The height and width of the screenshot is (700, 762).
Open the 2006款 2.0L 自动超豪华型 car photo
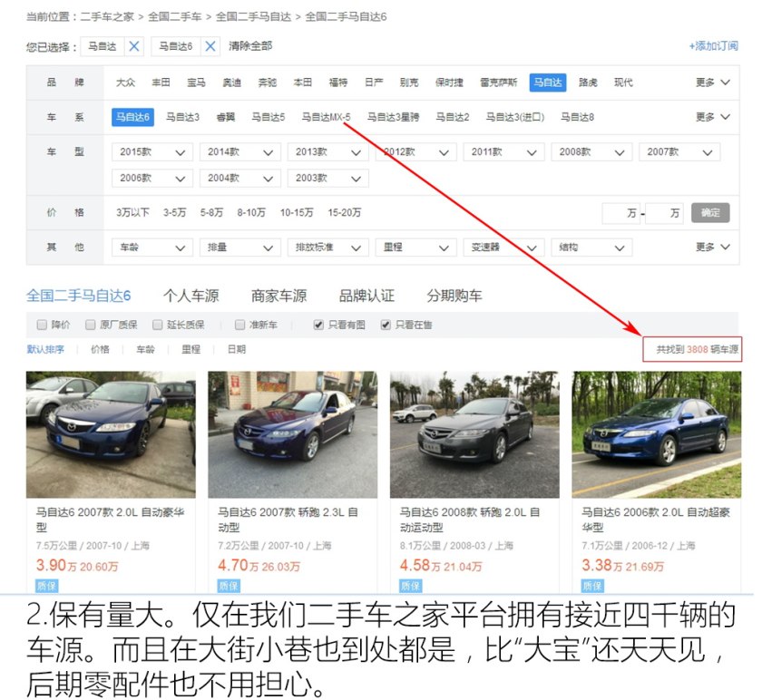click(657, 434)
